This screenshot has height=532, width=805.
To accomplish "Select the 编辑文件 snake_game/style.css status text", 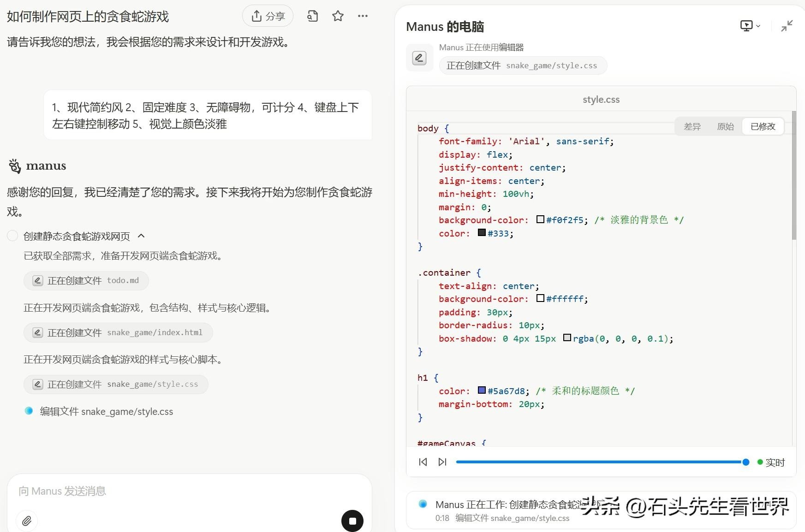I will [107, 411].
